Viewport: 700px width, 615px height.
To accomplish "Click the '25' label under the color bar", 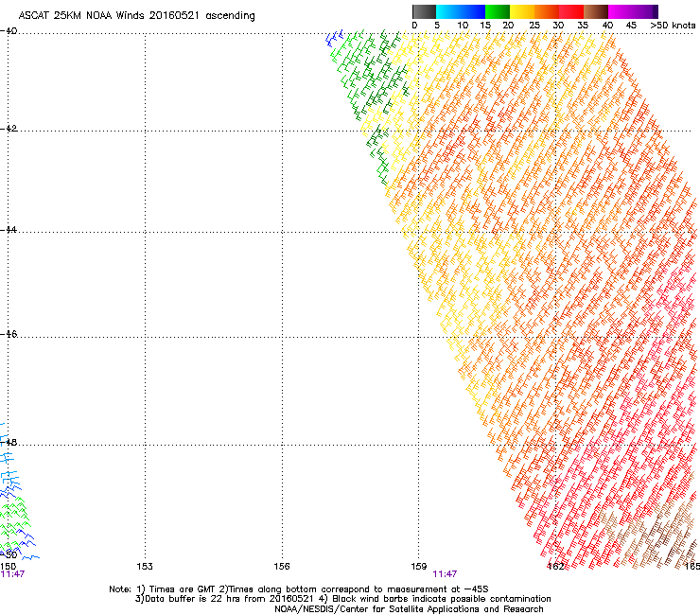I will click(x=534, y=26).
